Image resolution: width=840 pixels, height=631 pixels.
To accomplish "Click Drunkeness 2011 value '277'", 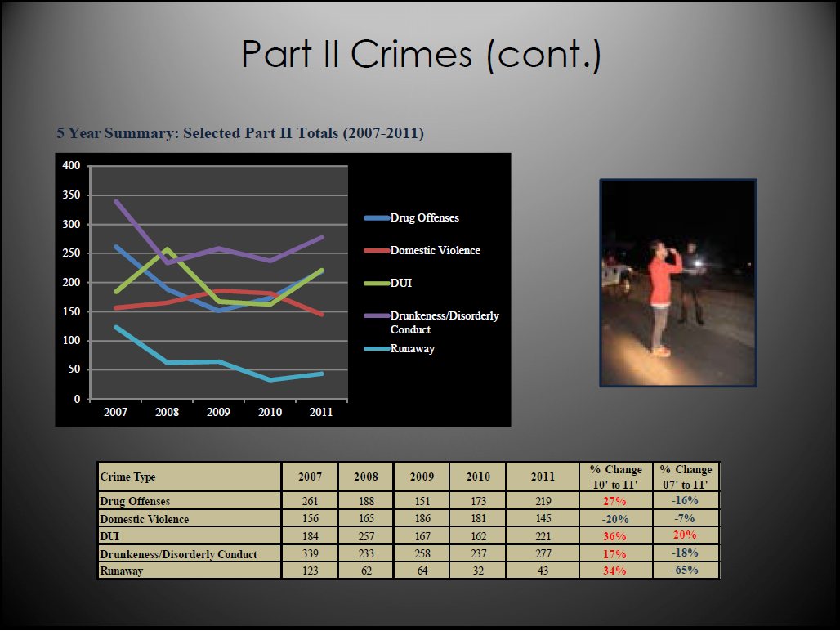I will pyautogui.click(x=543, y=553).
